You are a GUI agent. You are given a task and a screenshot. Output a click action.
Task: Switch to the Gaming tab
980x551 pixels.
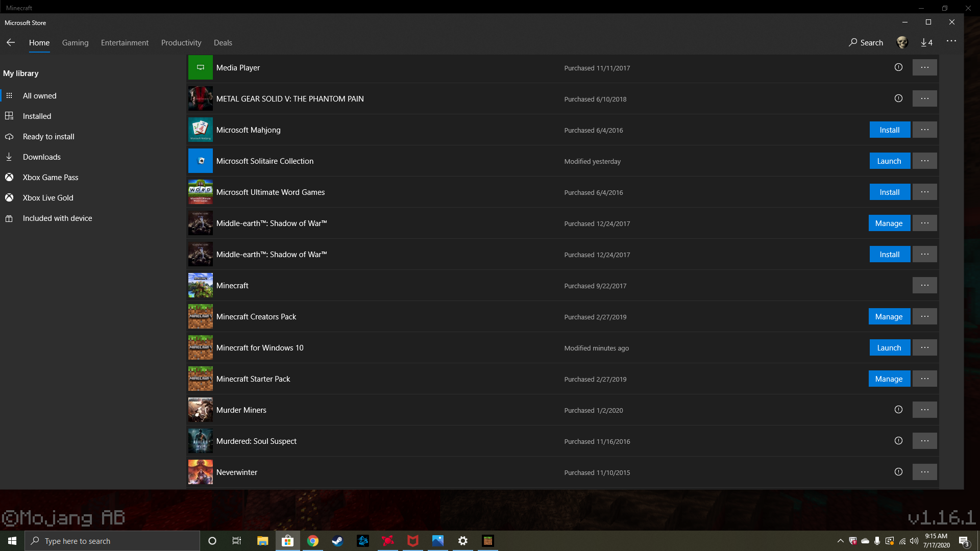point(75,43)
